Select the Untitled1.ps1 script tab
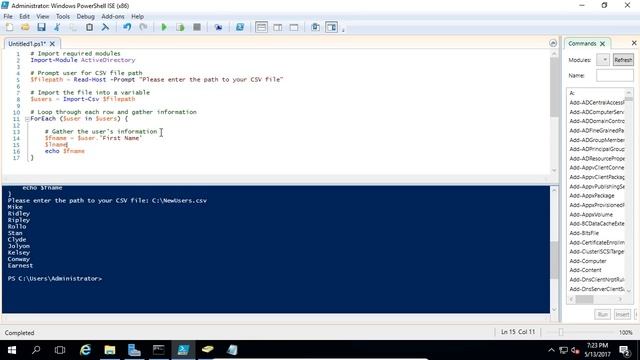 click(27, 44)
